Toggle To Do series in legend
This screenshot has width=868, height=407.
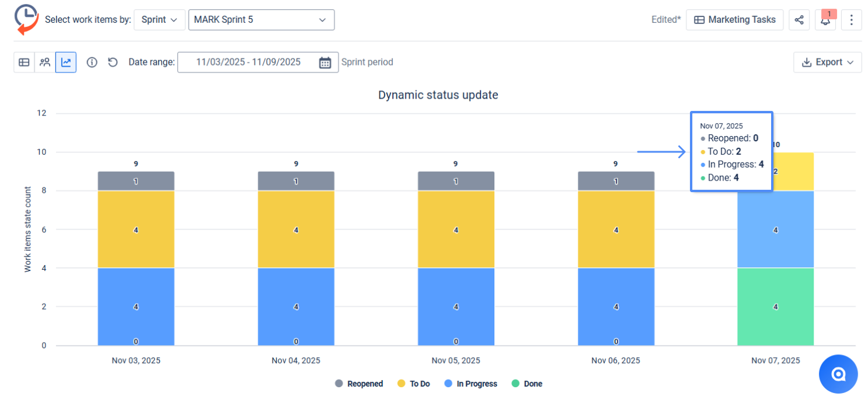(x=414, y=384)
